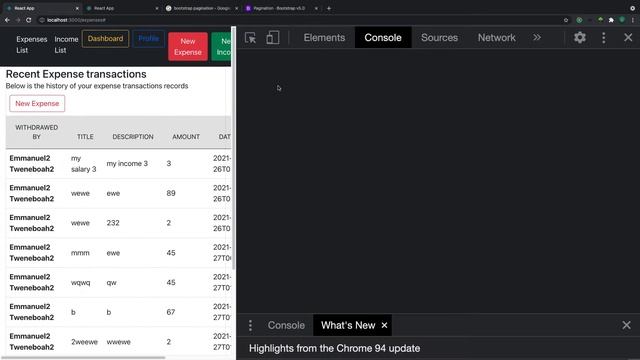The width and height of the screenshot is (640, 360).
Task: Open a new browser tab
Action: [329, 8]
